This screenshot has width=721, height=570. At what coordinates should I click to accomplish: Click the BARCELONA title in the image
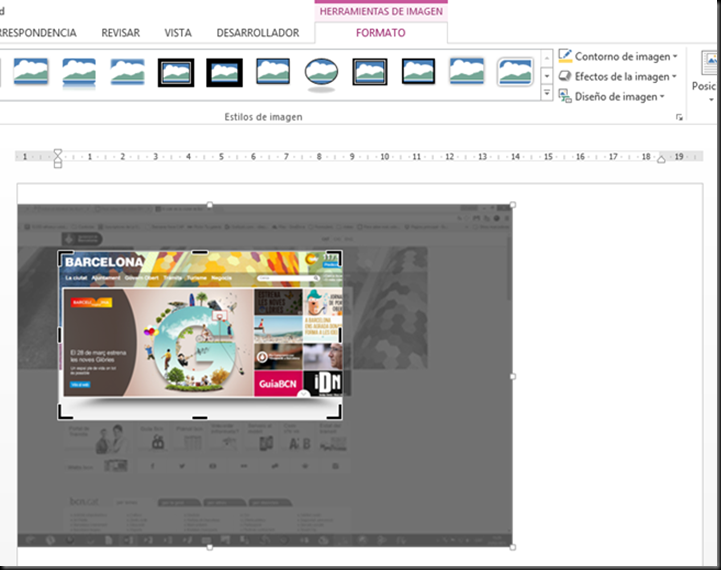[x=104, y=262]
